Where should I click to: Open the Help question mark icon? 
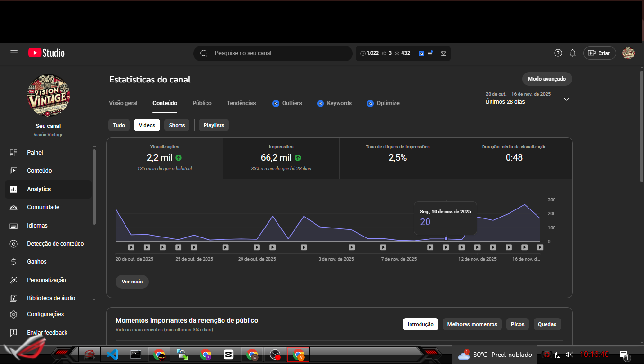tap(558, 53)
